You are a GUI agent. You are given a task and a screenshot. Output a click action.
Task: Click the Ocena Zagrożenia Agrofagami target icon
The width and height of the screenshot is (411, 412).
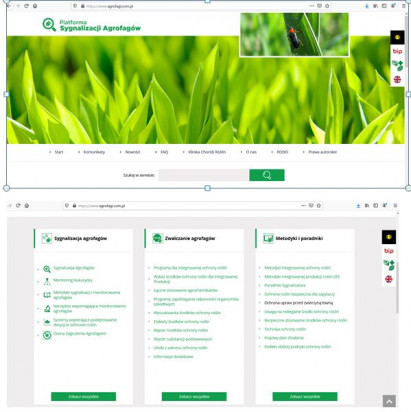point(47,335)
